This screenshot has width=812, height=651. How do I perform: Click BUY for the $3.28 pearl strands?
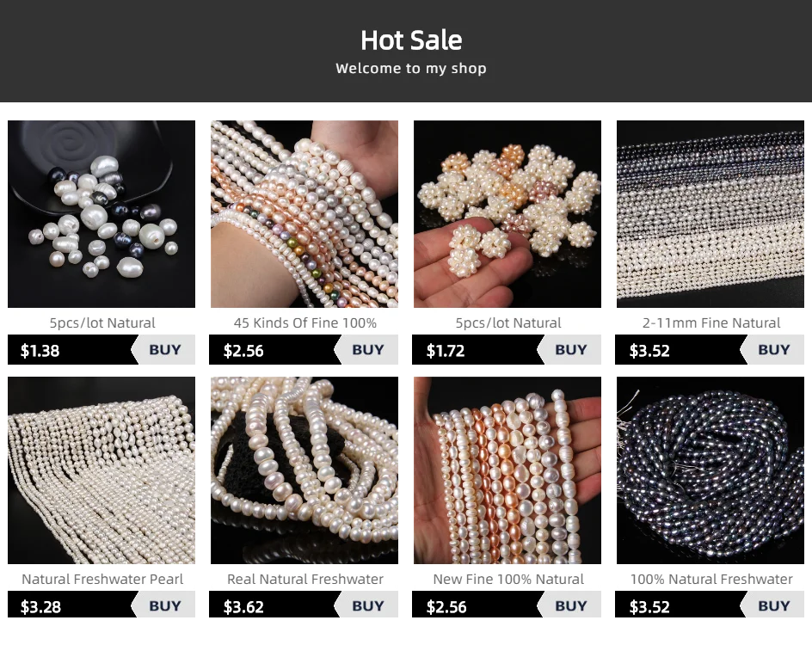pyautogui.click(x=164, y=605)
